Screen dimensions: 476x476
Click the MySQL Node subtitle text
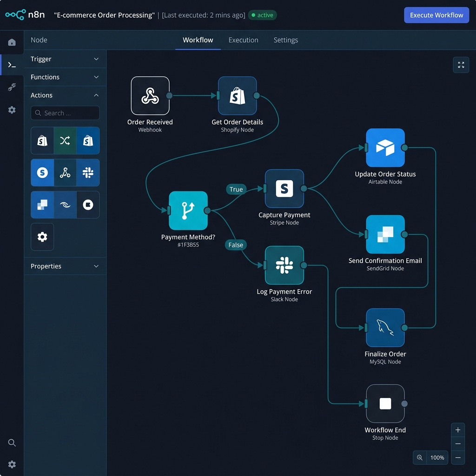point(385,362)
